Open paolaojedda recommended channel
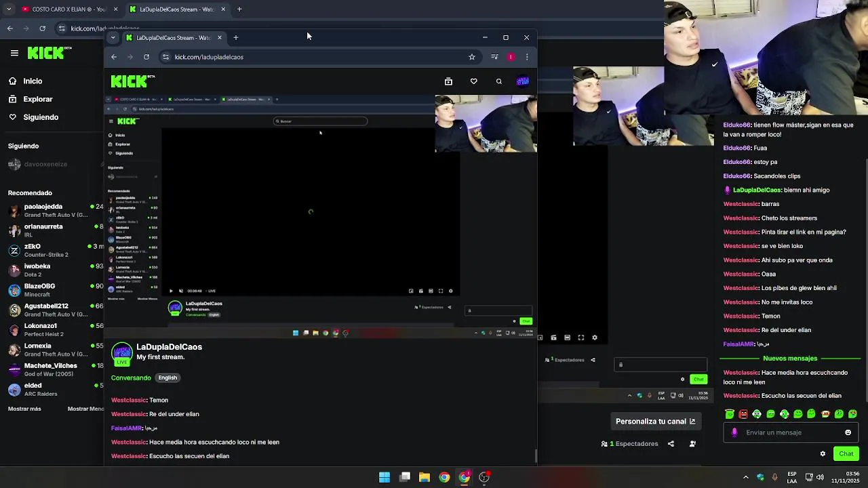The height and width of the screenshot is (488, 868). click(x=55, y=210)
